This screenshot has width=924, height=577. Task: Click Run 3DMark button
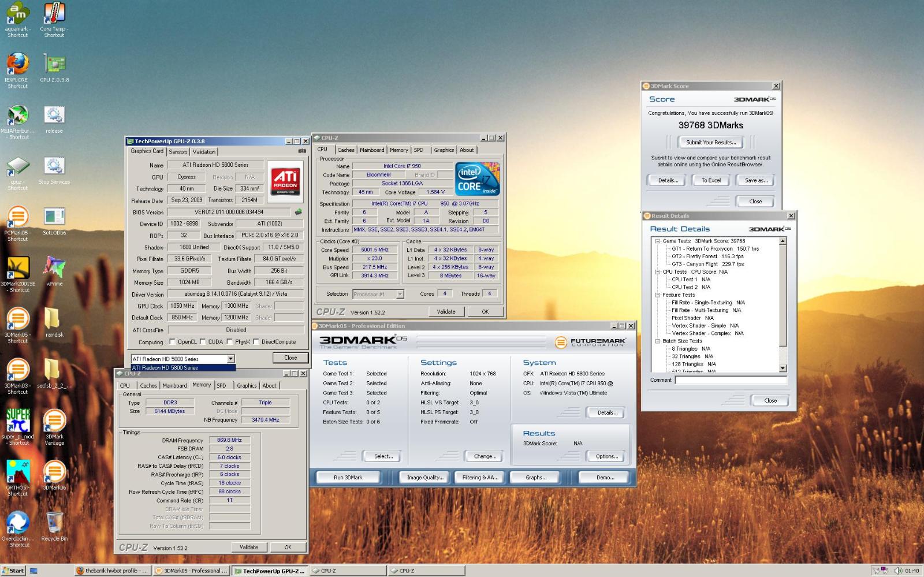point(348,478)
